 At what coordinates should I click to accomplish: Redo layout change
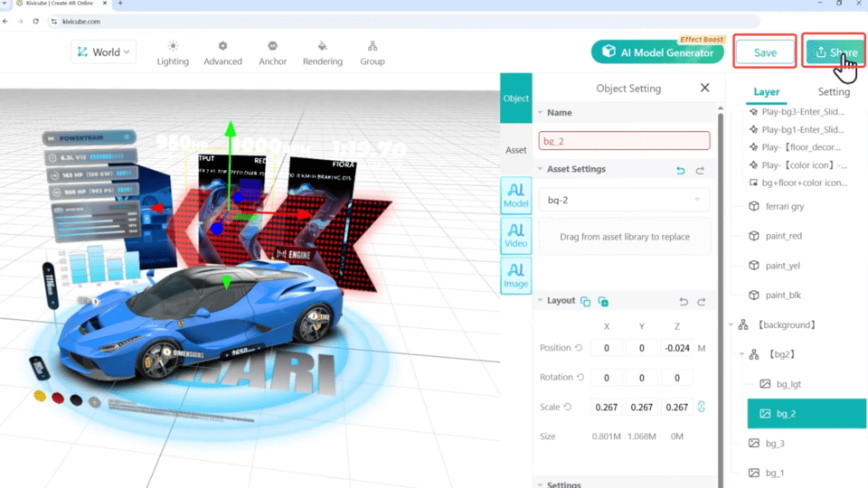pyautogui.click(x=702, y=302)
